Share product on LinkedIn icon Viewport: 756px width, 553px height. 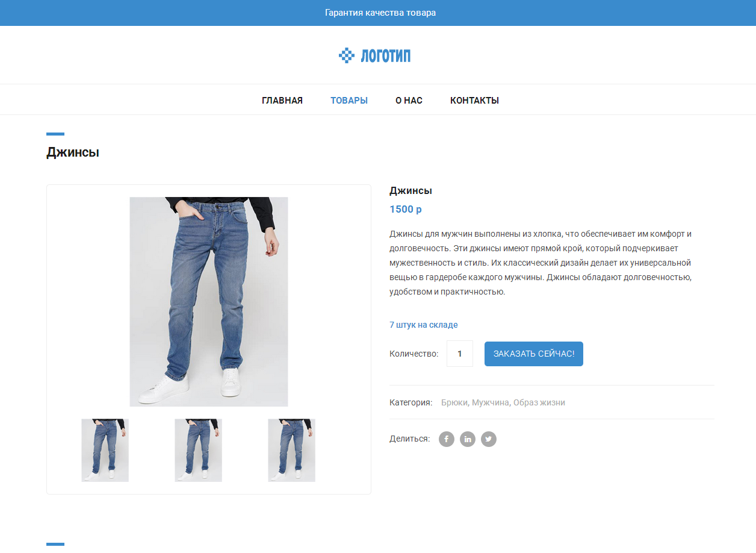(468, 439)
